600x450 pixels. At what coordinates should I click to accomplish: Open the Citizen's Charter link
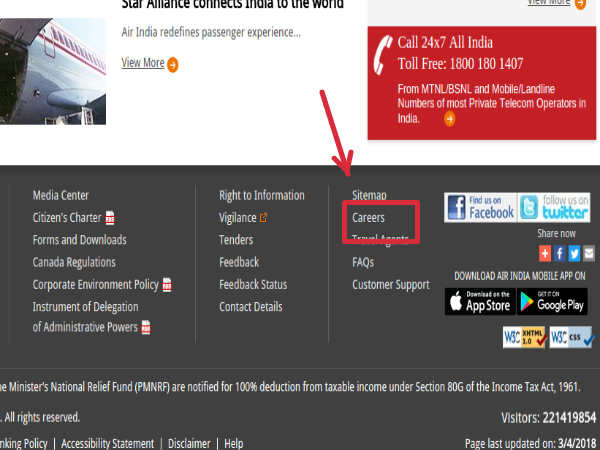(67, 218)
